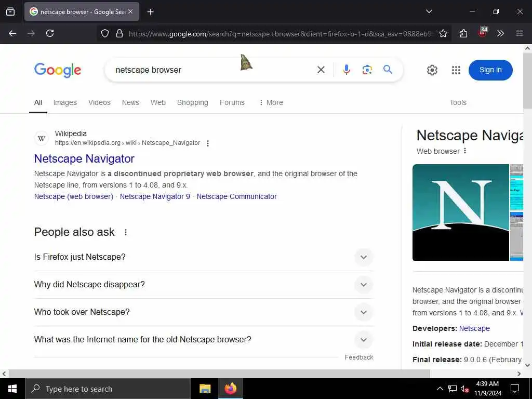Screen dimensions: 532x399
Task: Click the Feedback link
Action: coord(359,357)
